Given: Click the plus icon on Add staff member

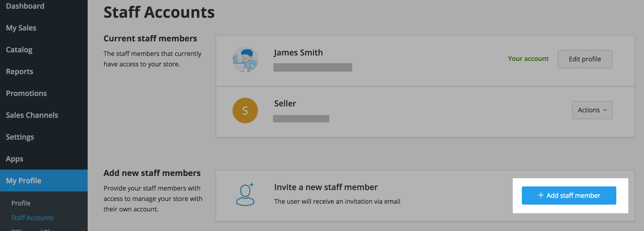Looking at the screenshot, I should (540, 195).
